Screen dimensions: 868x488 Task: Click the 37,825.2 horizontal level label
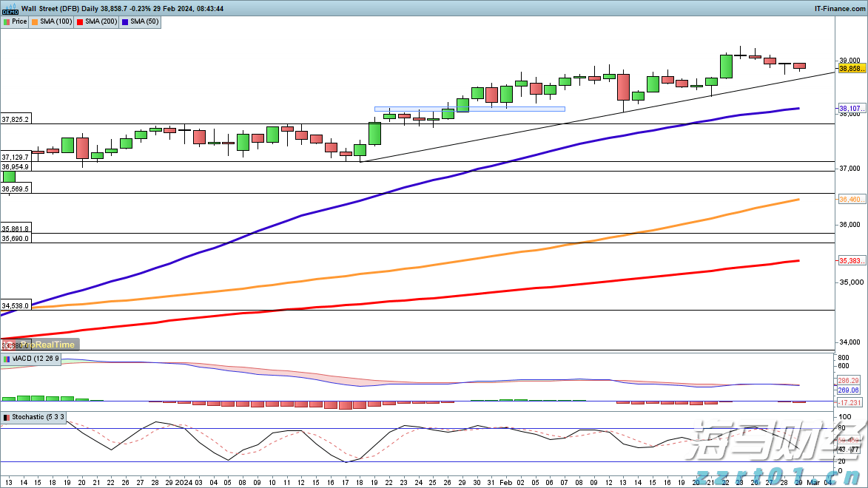pos(16,119)
